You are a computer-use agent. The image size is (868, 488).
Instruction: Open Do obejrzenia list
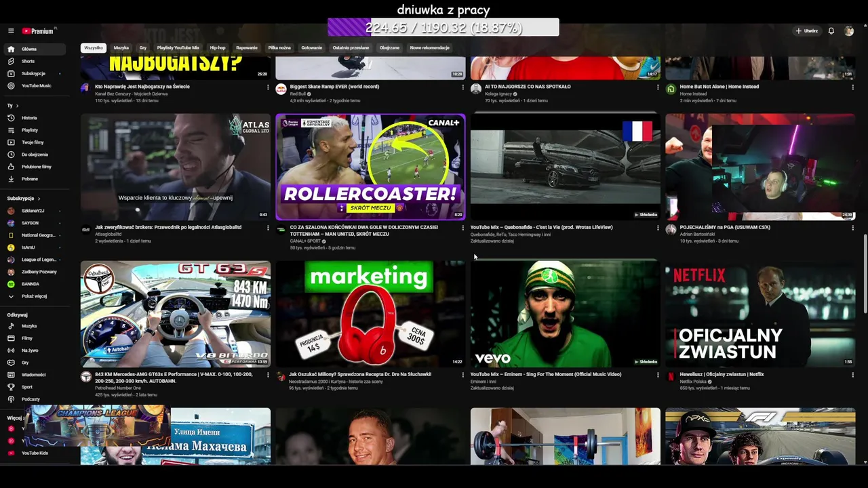click(35, 155)
